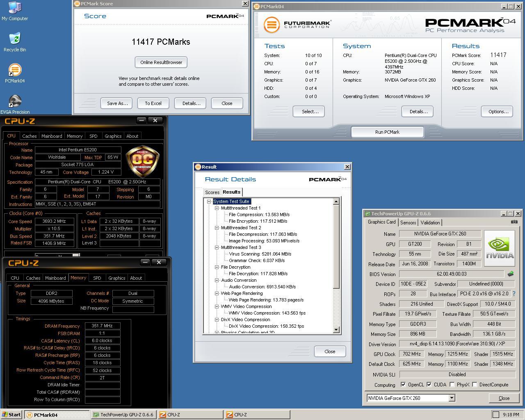Click the To Excel button
The height and width of the screenshot is (420, 525).
(x=153, y=103)
